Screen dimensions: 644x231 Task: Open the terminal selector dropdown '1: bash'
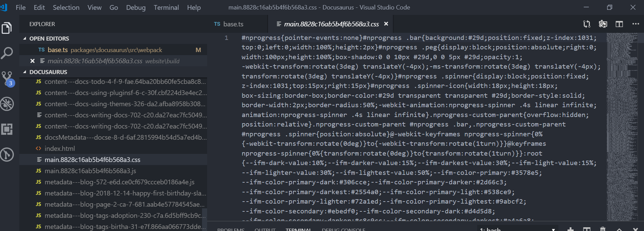[x=518, y=229]
